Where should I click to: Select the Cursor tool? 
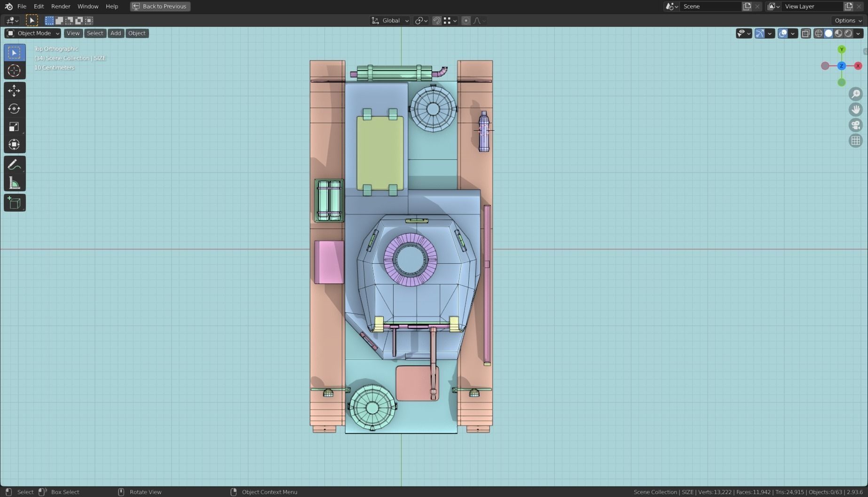[x=15, y=71]
